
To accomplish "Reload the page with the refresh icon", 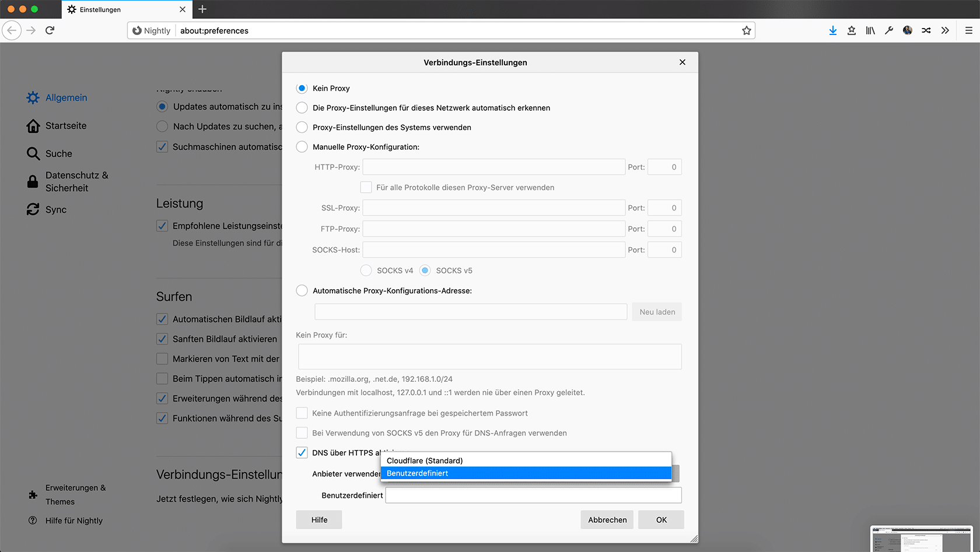I will [50, 30].
